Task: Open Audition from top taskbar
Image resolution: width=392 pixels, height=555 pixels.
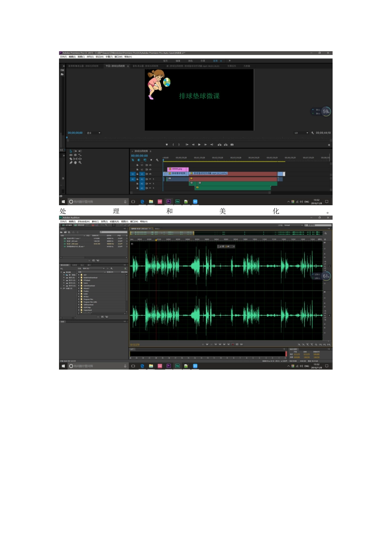Action: (x=177, y=202)
